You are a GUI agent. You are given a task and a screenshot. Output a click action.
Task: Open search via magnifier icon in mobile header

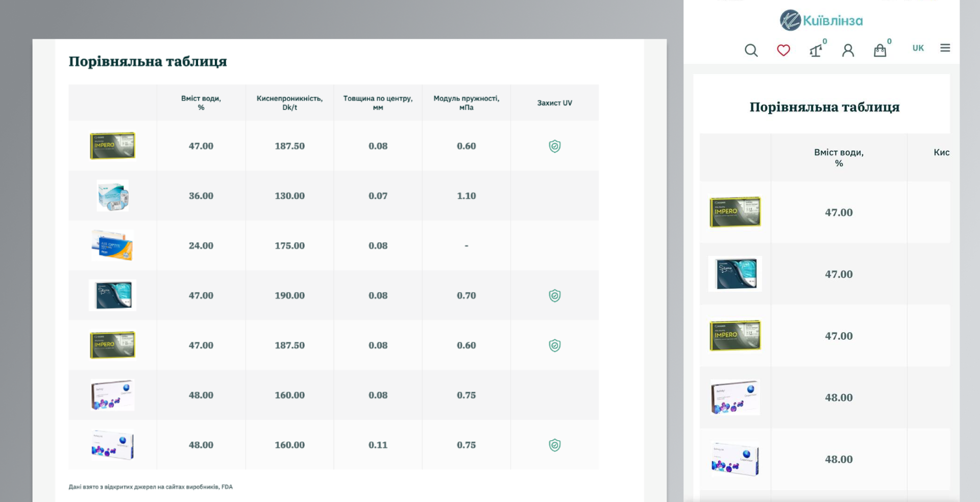751,50
